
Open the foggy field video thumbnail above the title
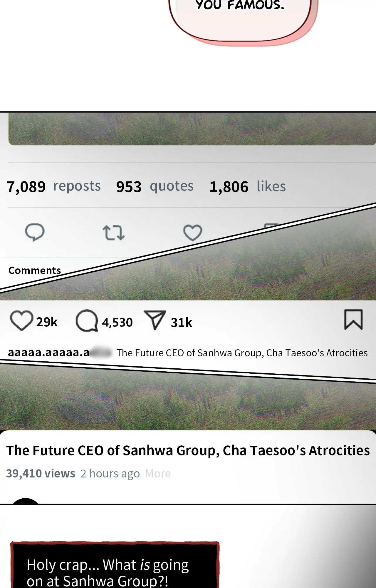pyautogui.click(x=188, y=403)
